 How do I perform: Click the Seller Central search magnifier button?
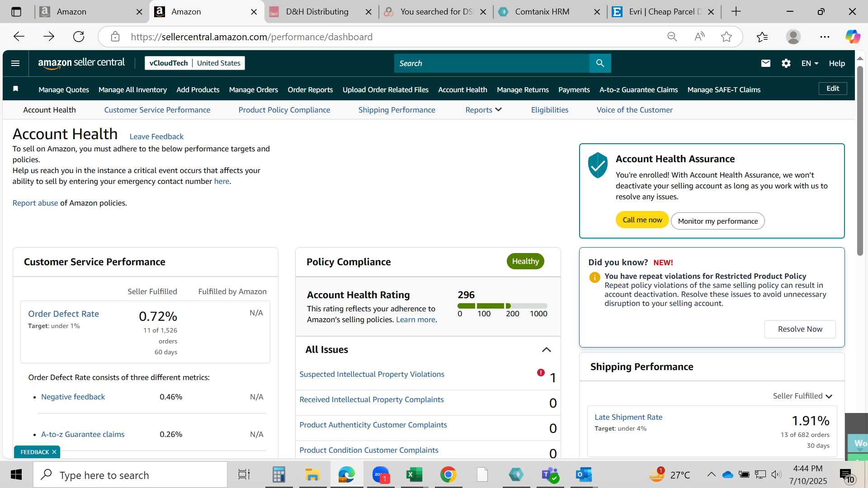tap(600, 63)
